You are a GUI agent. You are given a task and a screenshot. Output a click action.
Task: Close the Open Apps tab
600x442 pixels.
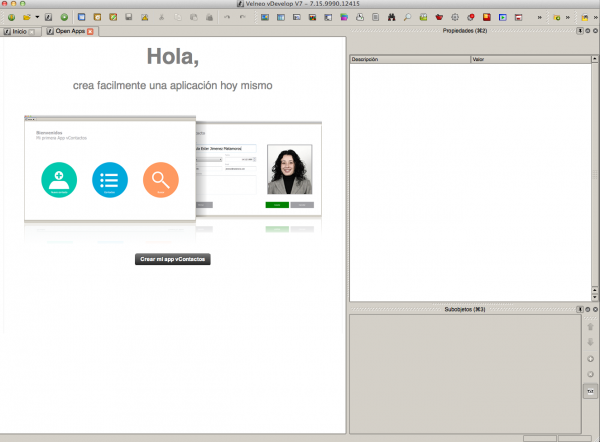90,31
